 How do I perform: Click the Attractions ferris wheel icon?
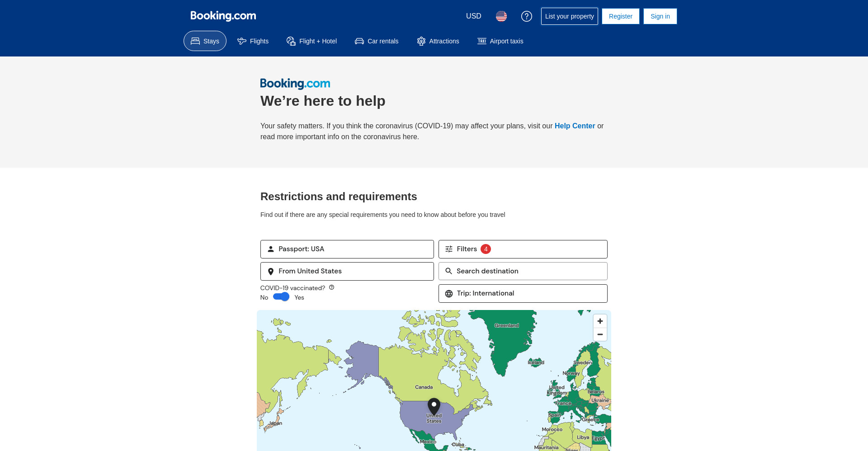(421, 41)
